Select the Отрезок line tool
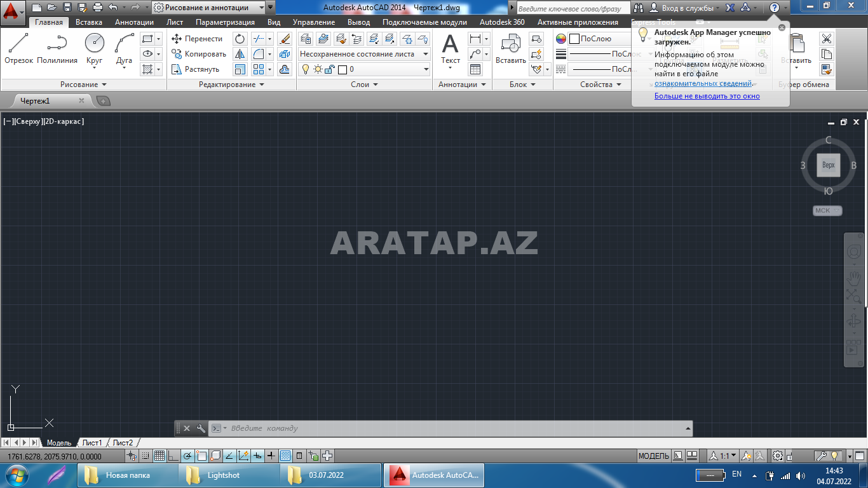The height and width of the screenshot is (488, 868). pyautogui.click(x=18, y=48)
